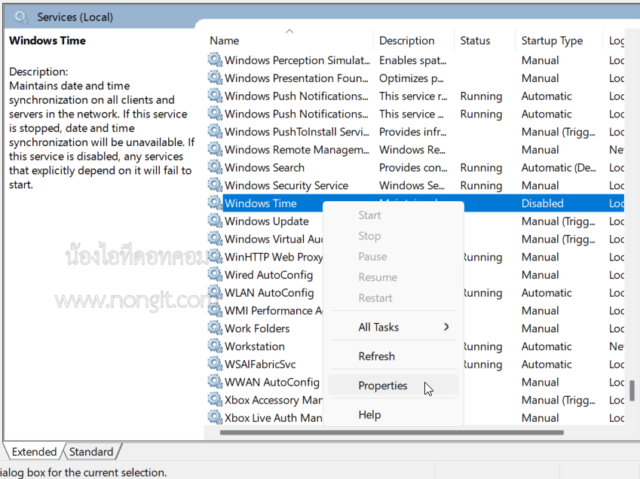640x479 pixels.
Task: Click the Disabled startup type of Windows Time
Action: click(x=542, y=203)
